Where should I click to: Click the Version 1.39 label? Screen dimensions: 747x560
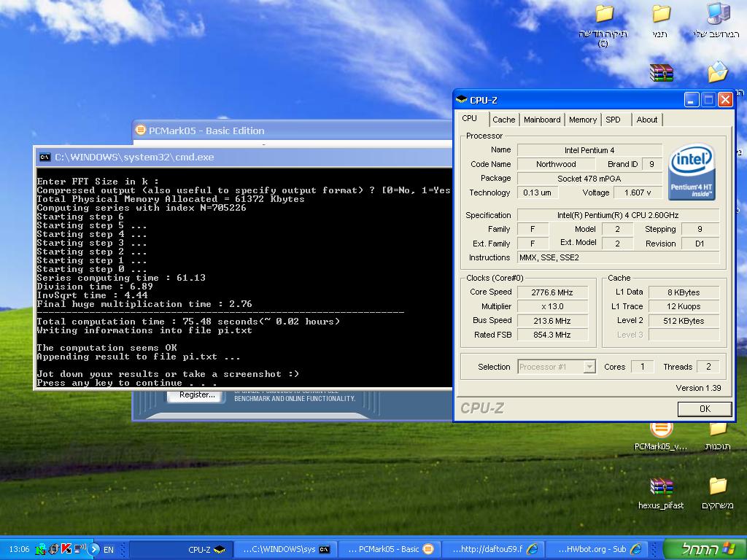click(698, 388)
